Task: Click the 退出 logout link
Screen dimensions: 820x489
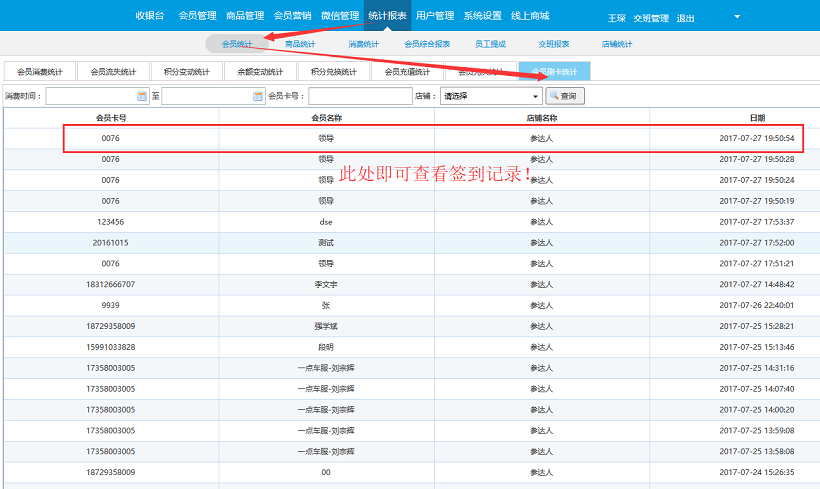Action: tap(686, 18)
